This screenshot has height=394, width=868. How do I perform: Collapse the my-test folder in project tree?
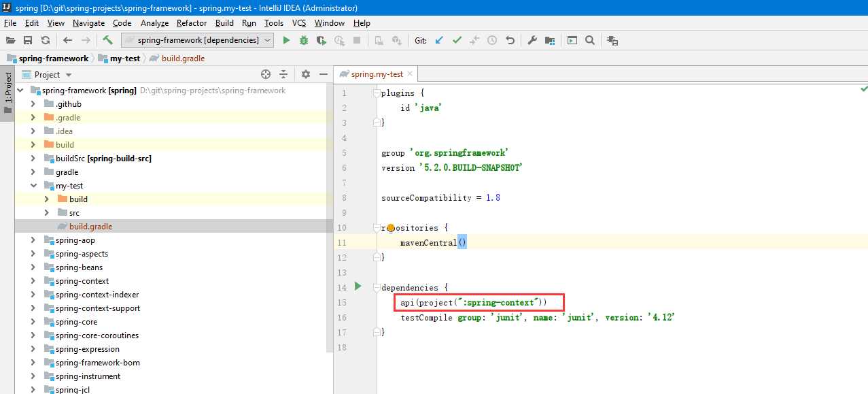pyautogui.click(x=33, y=186)
